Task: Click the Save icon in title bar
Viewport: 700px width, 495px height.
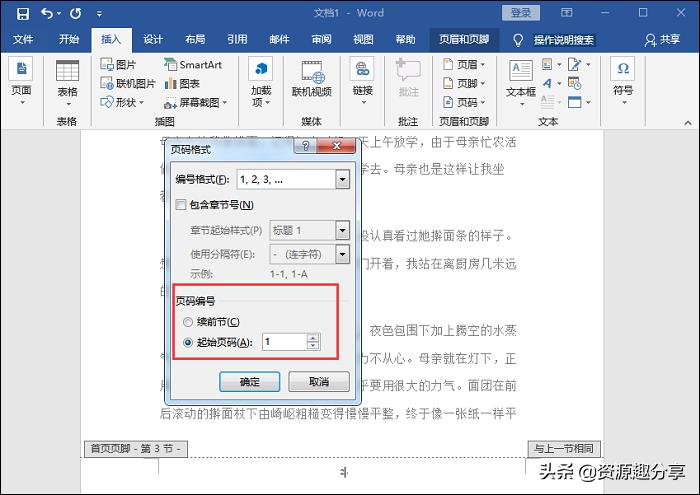Action: click(22, 13)
